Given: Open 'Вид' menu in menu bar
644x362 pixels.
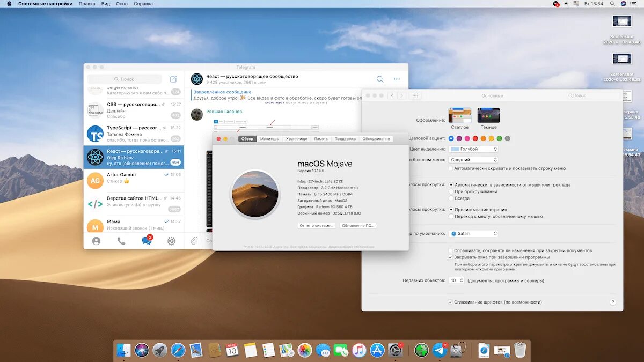Looking at the screenshot, I should (106, 4).
